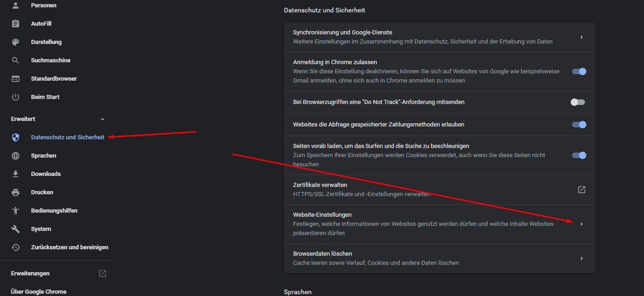
Task: Click the AutoFill clipboard icon
Action: pos(16,24)
